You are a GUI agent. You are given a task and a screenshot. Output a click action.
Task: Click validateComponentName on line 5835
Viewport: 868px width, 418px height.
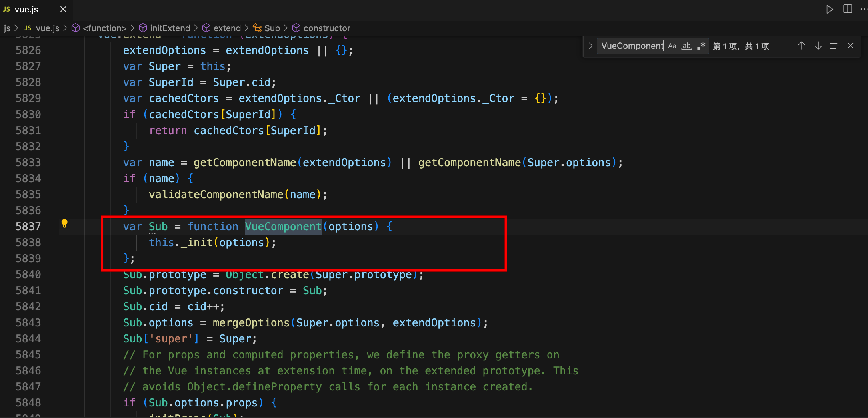click(216, 195)
